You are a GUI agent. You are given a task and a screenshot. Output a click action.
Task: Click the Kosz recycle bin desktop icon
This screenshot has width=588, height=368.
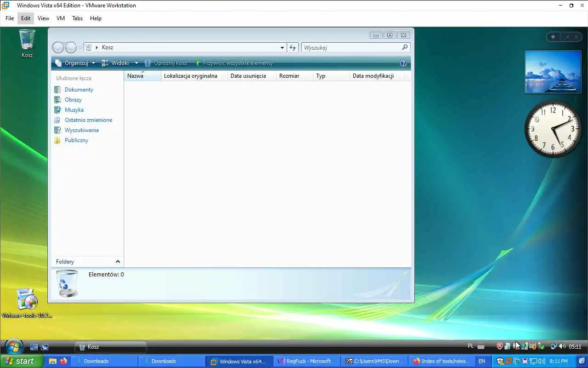click(27, 44)
